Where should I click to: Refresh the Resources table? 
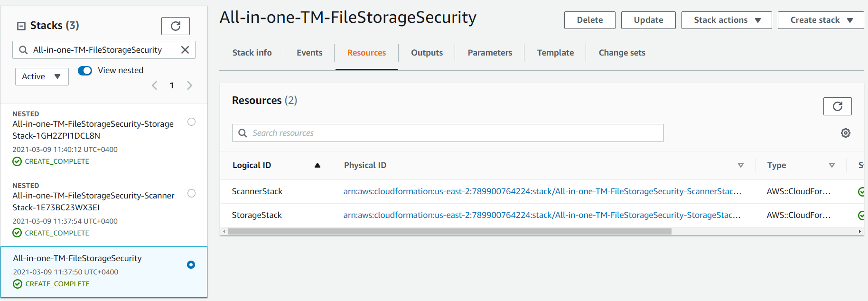coord(837,106)
